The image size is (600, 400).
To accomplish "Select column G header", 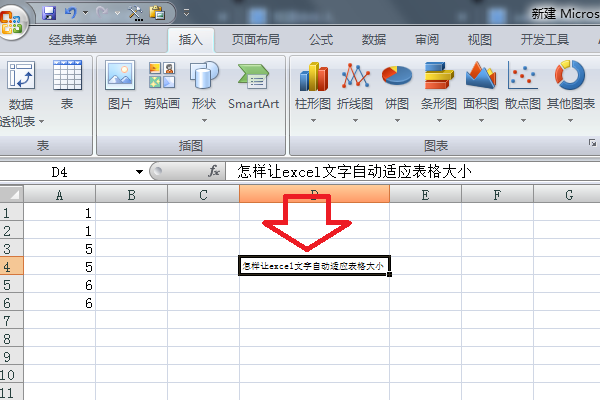I will coord(567,195).
